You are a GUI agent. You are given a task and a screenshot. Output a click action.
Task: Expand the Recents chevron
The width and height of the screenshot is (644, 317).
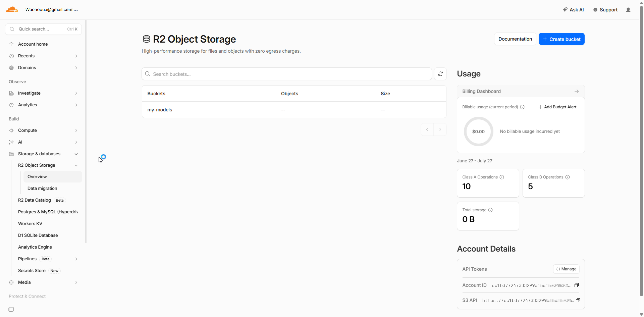[x=76, y=56]
